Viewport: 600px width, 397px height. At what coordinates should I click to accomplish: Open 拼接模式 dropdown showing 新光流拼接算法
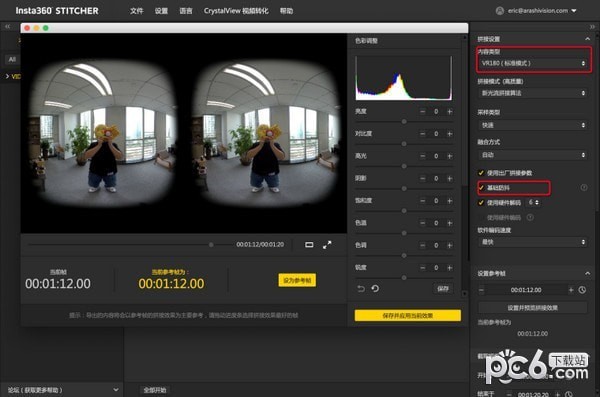[533, 93]
